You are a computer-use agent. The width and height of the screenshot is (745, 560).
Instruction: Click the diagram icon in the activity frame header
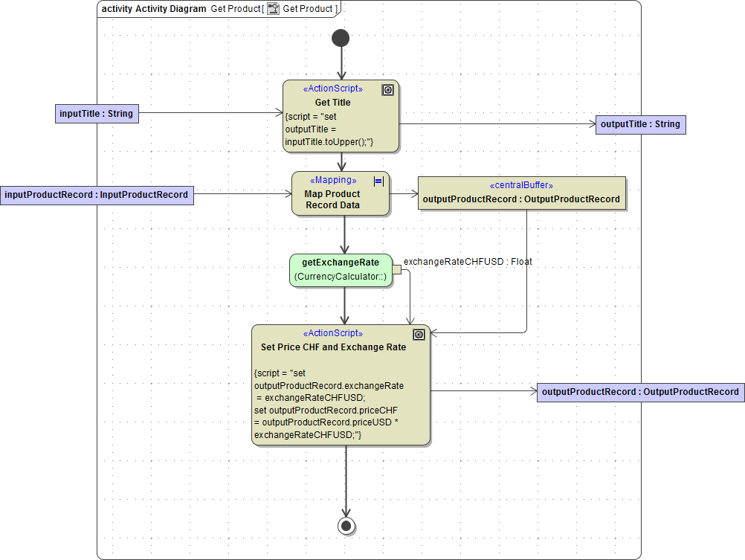pos(274,8)
